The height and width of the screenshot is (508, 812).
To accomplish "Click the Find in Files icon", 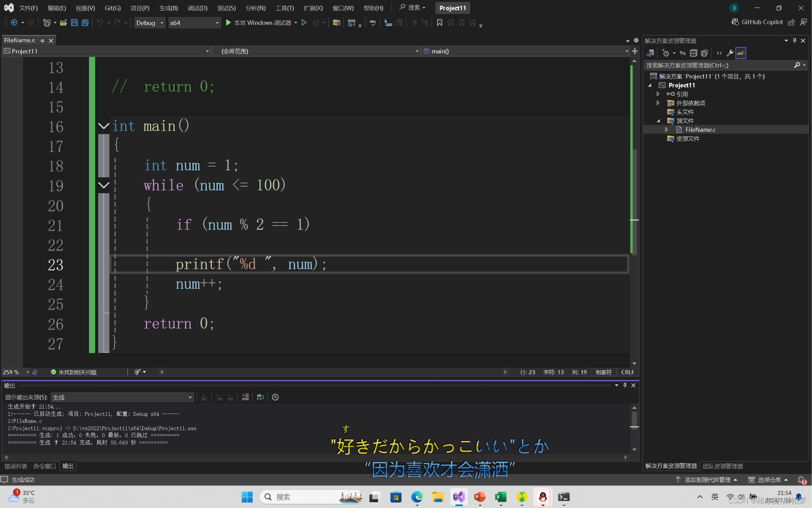I will [x=337, y=23].
